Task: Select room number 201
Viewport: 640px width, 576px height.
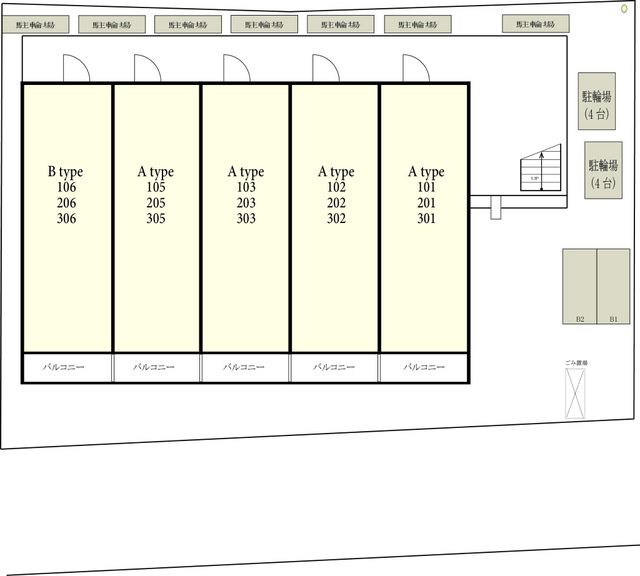Action: pos(427,203)
